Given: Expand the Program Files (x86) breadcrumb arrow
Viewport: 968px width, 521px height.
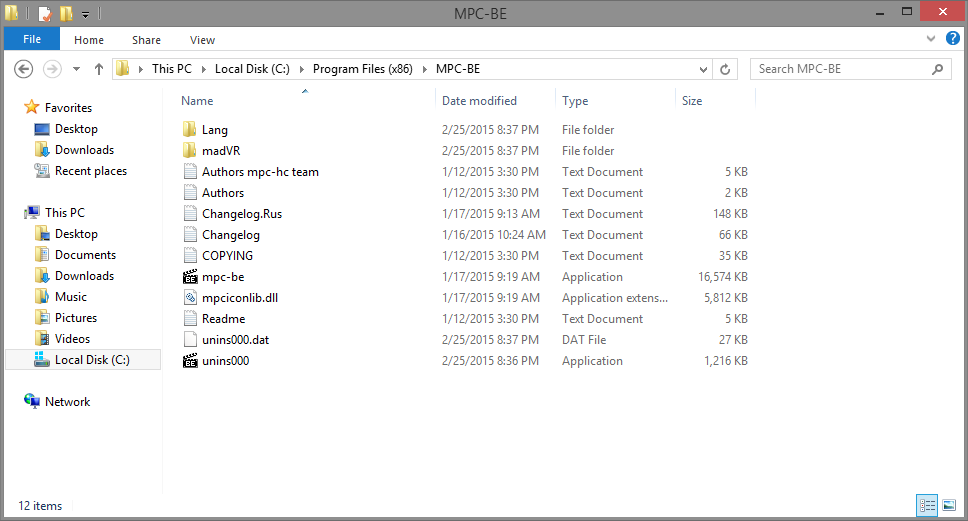Looking at the screenshot, I should (x=425, y=69).
